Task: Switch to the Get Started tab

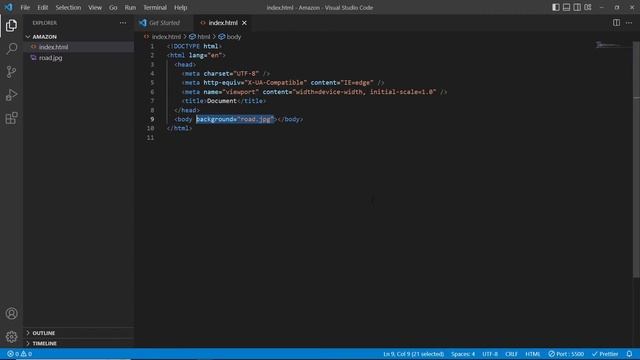Action: tap(164, 23)
